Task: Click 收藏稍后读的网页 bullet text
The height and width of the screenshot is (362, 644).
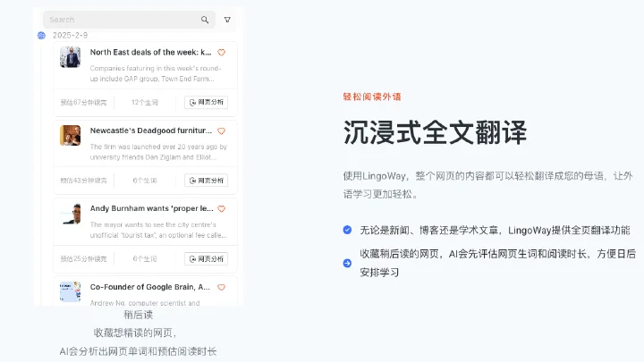Action: 498,263
